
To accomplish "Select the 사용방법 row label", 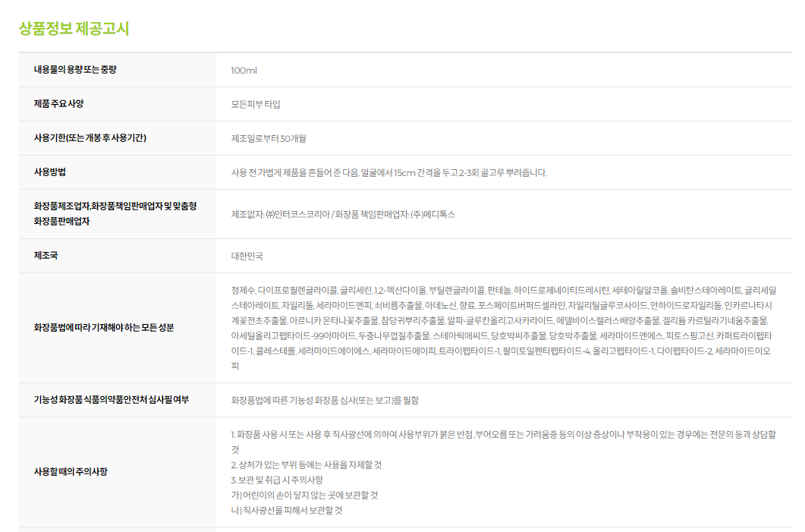I will tap(50, 172).
